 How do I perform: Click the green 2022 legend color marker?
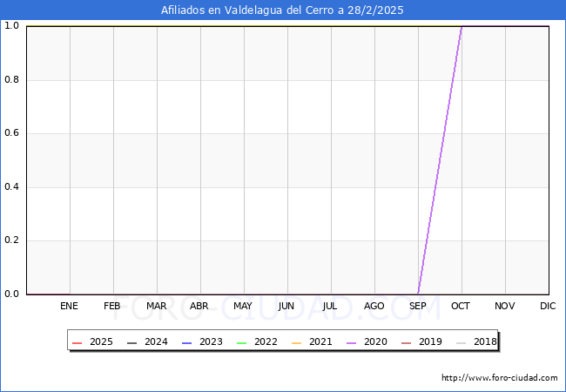click(242, 343)
